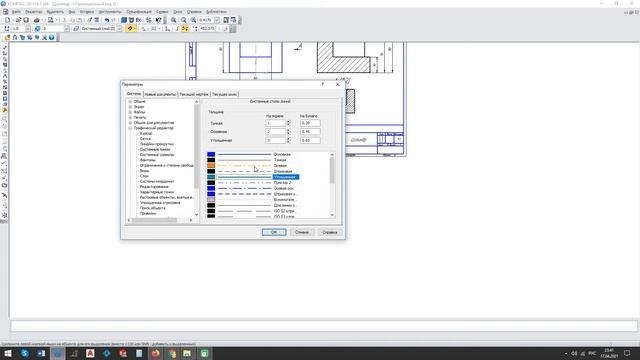Click the Тонкая on-screen thickness field
Image resolution: width=640 pixels, height=360 pixels.
point(276,123)
